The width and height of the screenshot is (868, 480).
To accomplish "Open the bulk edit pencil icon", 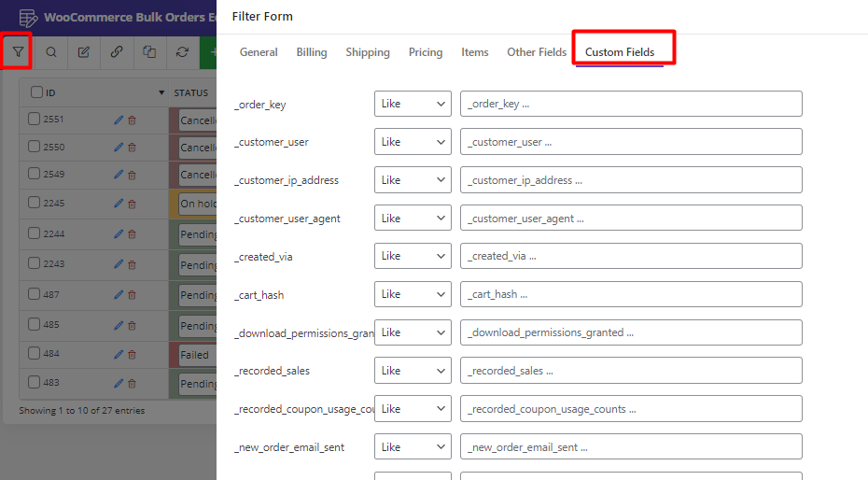I will pyautogui.click(x=84, y=52).
